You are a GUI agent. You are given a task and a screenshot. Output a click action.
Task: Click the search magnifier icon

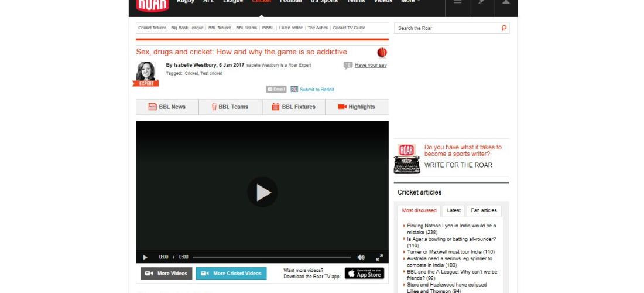[503, 28]
